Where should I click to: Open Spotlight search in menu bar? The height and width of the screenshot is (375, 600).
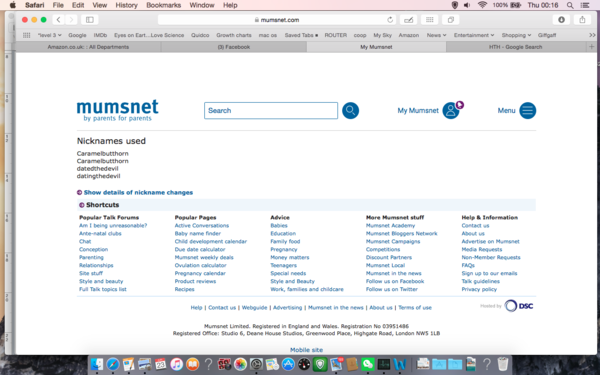coord(570,5)
